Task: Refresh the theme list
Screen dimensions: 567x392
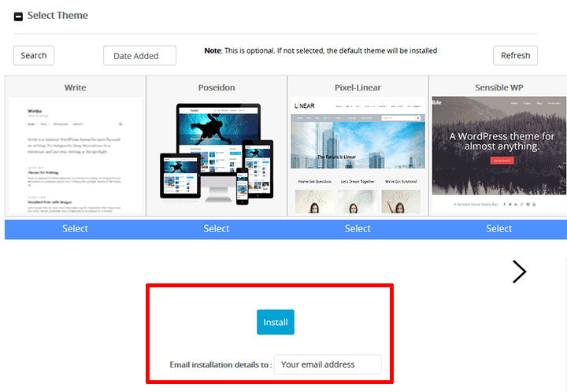Action: [x=515, y=55]
